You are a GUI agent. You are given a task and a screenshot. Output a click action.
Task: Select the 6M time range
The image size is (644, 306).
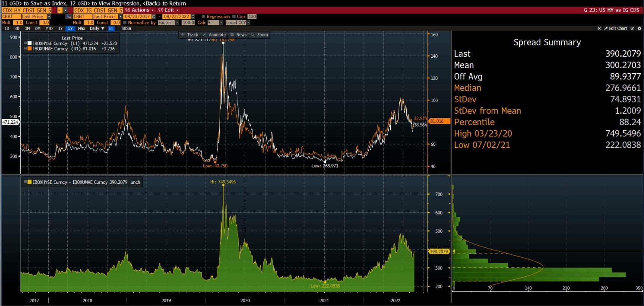38,28
